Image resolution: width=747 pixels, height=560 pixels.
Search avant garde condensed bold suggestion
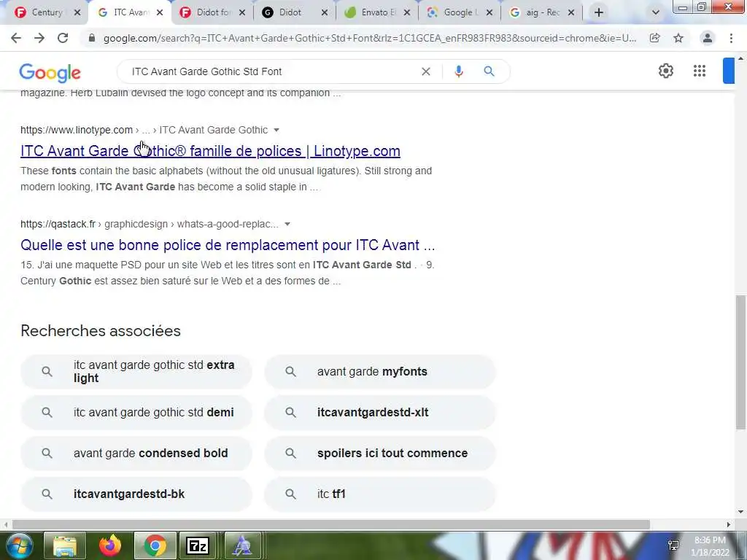click(136, 454)
